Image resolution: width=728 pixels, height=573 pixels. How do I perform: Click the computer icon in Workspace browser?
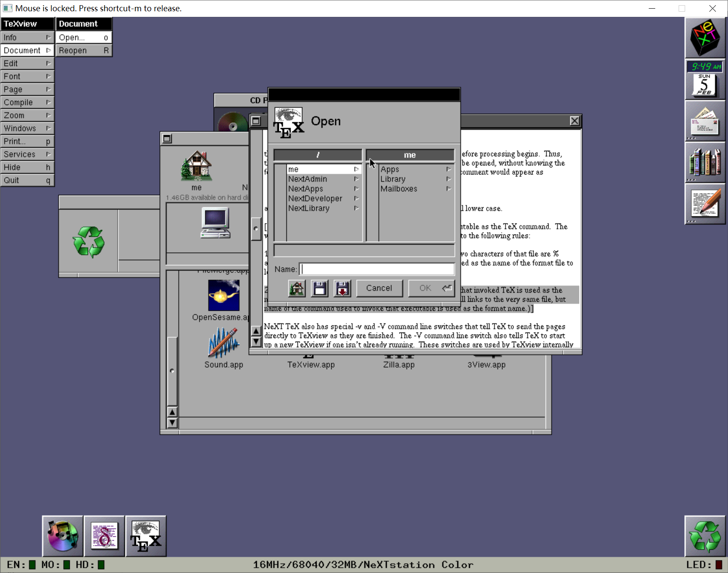point(216,223)
